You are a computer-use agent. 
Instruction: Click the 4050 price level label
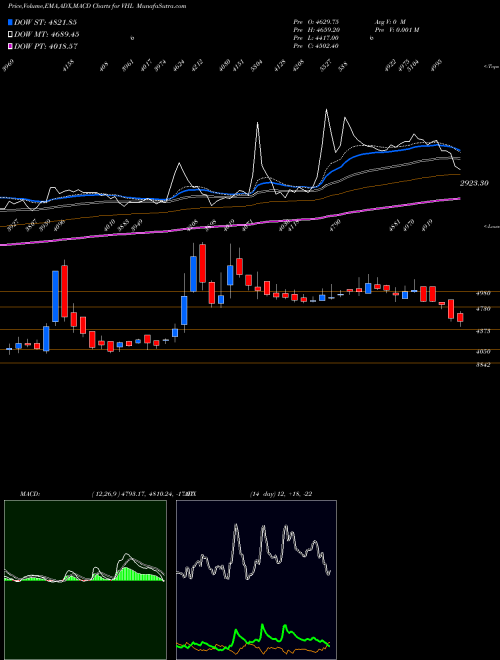coord(483,351)
